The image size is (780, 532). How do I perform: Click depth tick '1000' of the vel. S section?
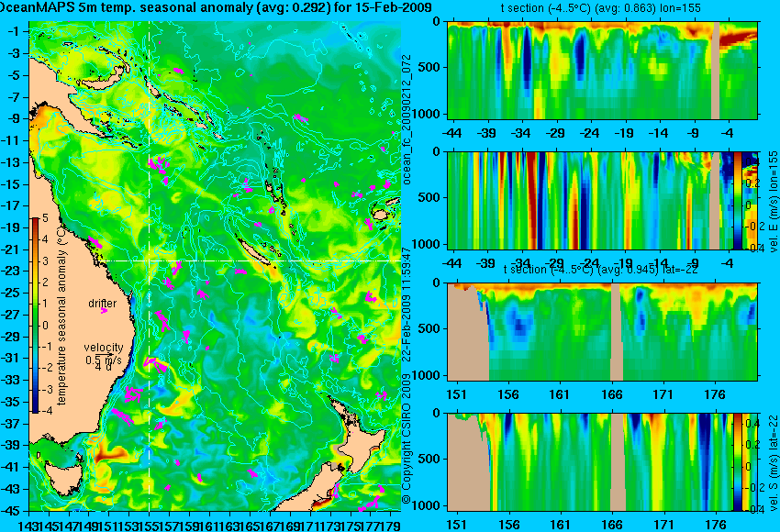[427, 505]
